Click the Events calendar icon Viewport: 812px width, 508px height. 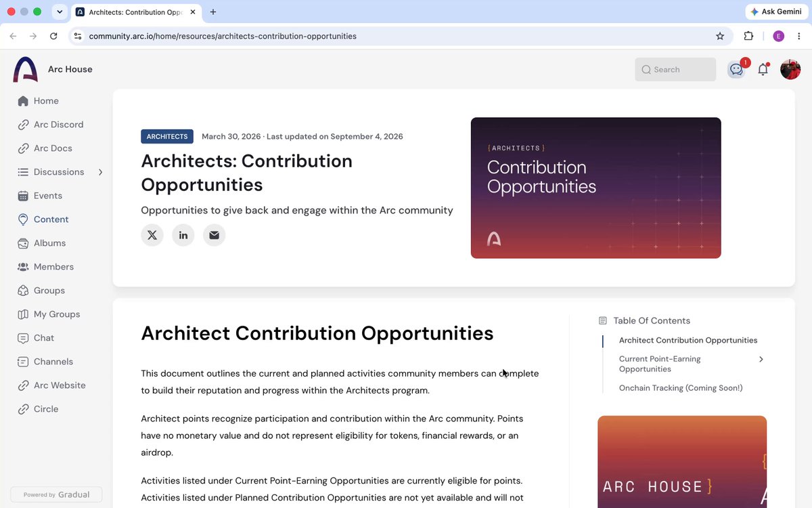pos(23,196)
